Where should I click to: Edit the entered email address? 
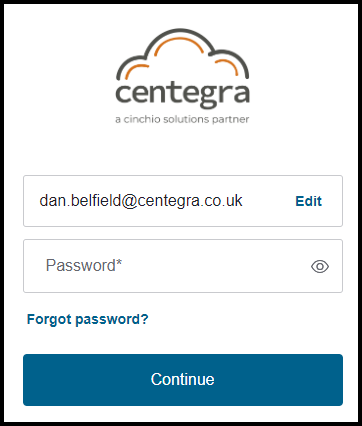[x=308, y=201]
